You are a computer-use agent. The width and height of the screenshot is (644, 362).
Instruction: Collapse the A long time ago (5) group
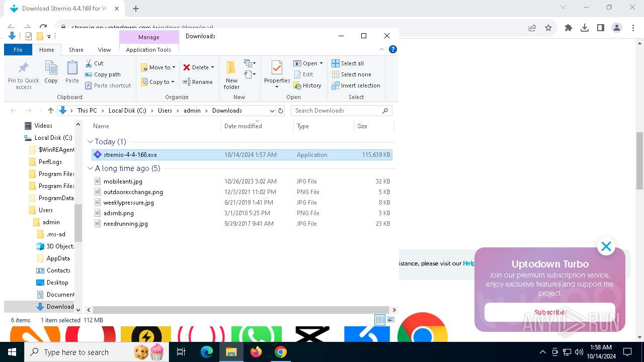pyautogui.click(x=91, y=168)
